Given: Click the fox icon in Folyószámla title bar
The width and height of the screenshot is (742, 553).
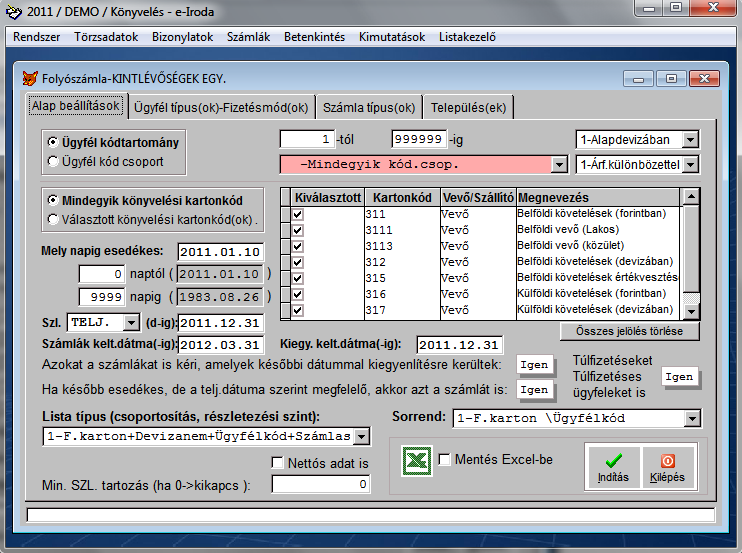Looking at the screenshot, I should coord(29,77).
